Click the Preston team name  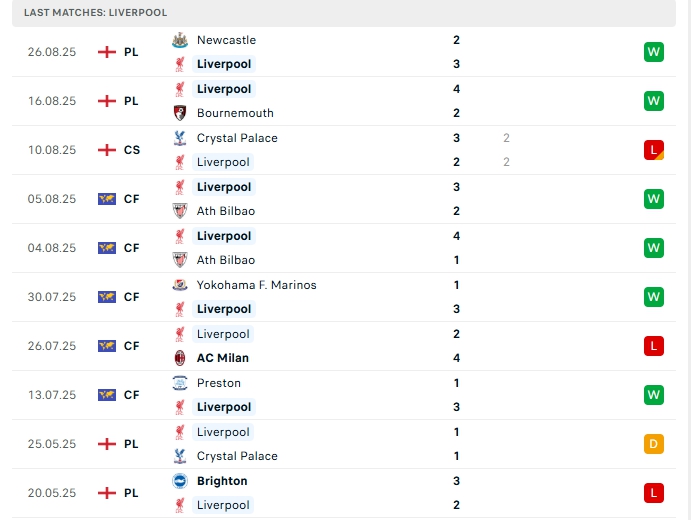219,383
